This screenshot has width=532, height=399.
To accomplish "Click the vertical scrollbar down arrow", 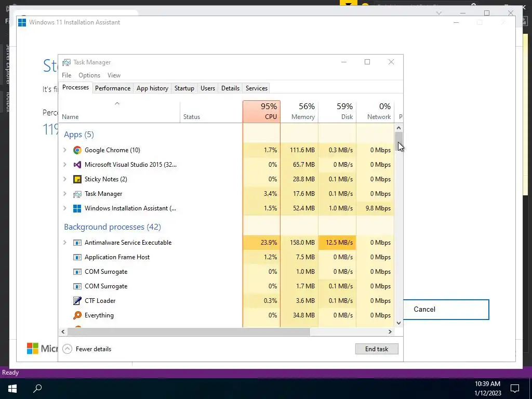I will coord(398,323).
